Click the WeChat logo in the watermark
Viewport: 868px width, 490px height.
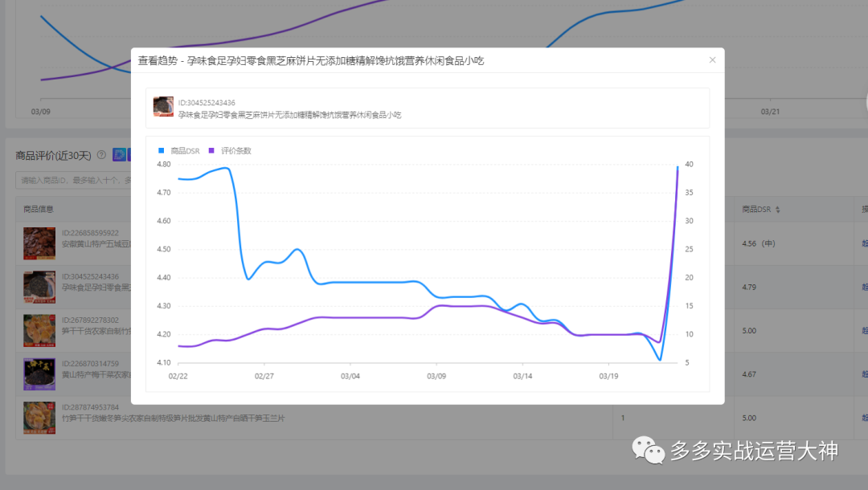click(x=649, y=451)
